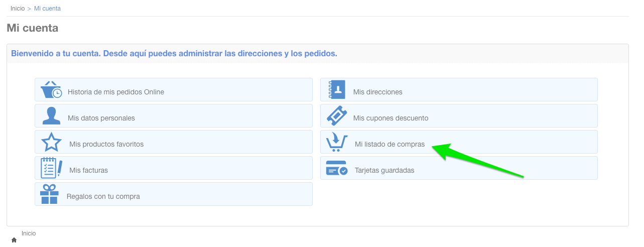Click the home icon in the footer
This screenshot has height=247, width=644.
tap(14, 240)
